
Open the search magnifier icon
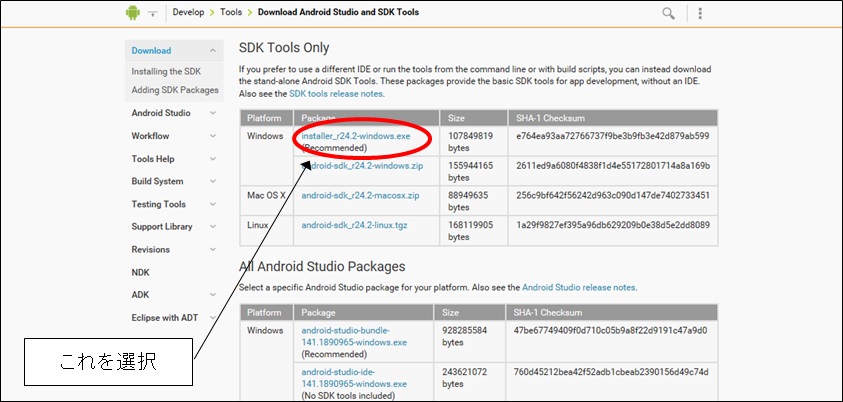668,13
